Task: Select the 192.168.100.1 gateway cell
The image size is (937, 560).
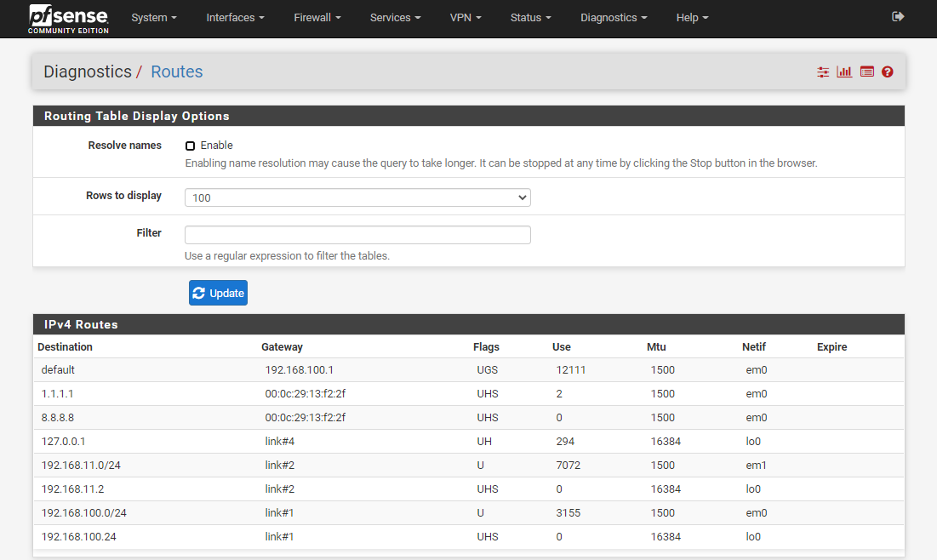Action: tap(300, 370)
